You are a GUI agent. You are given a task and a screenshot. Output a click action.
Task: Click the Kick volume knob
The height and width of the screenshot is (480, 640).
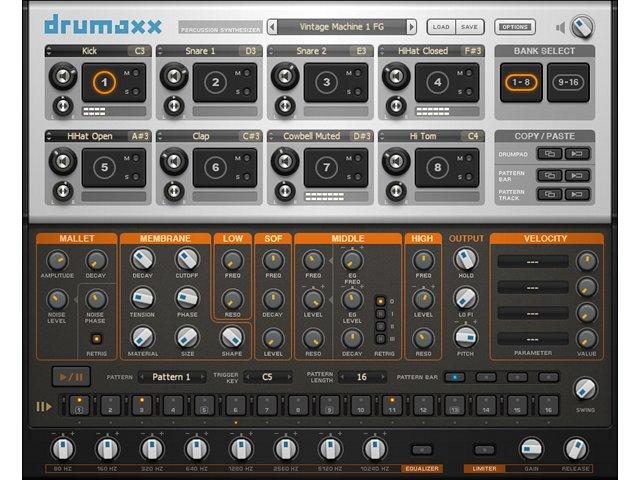coord(63,76)
